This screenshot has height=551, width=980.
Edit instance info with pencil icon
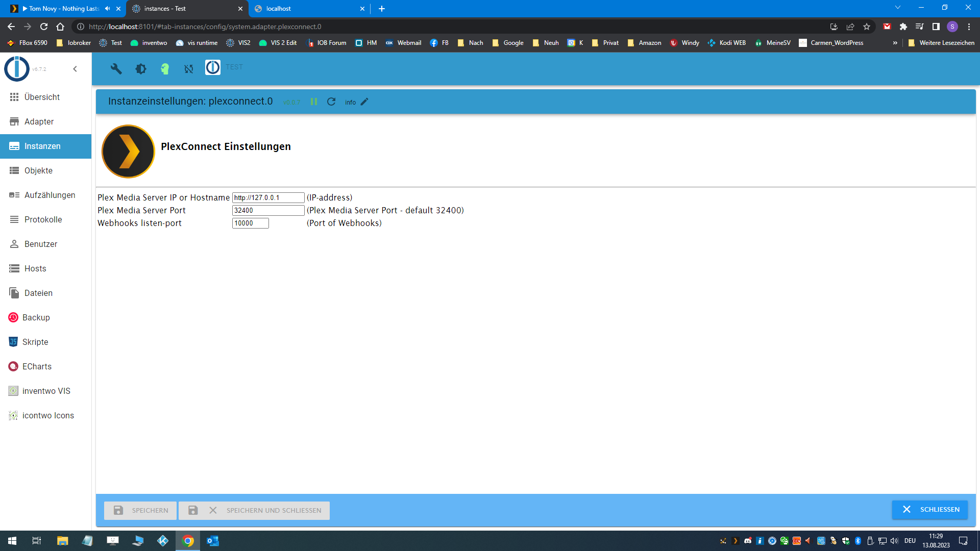[364, 102]
